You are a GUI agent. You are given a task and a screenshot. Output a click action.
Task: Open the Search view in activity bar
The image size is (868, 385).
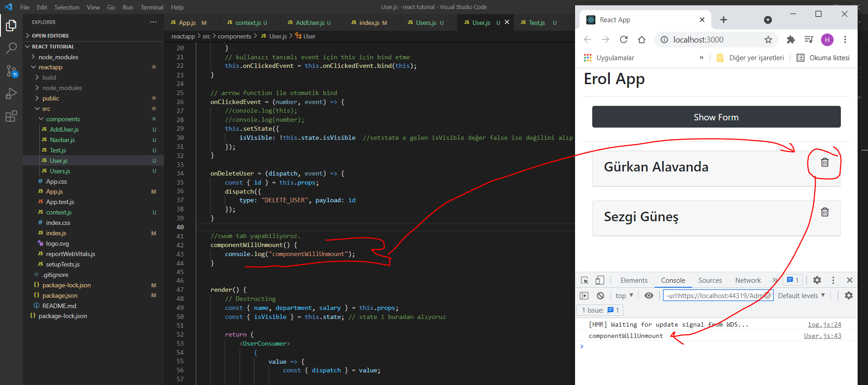pyautogui.click(x=11, y=48)
